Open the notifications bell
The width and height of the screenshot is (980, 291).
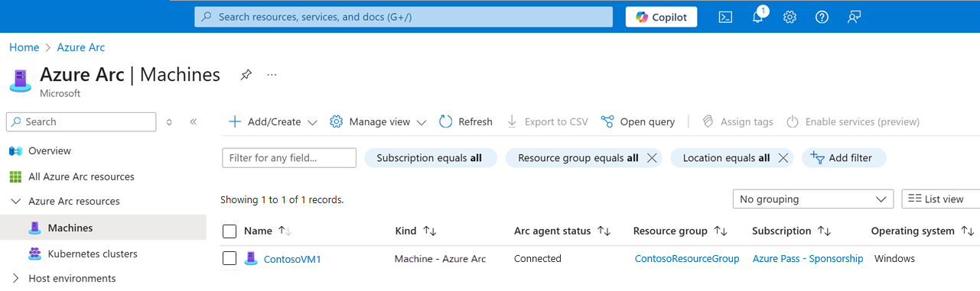pos(758,17)
